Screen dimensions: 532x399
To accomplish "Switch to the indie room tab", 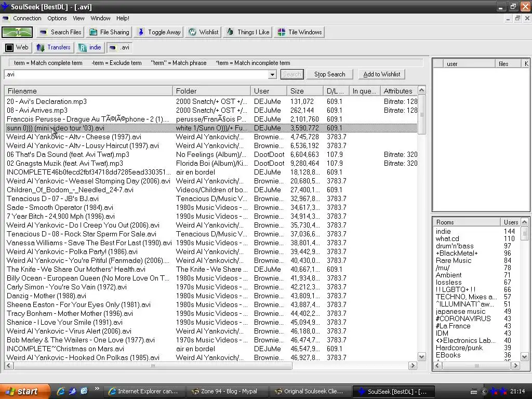I will point(90,47).
